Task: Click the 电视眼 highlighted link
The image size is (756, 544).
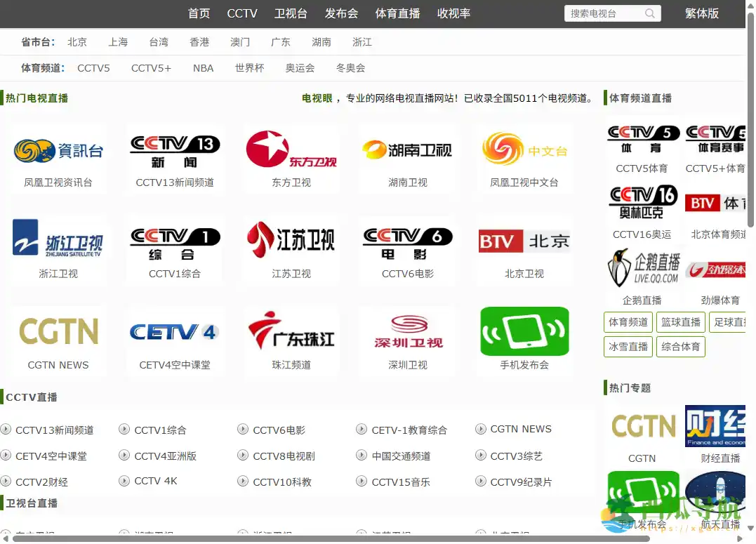Action: coord(314,98)
